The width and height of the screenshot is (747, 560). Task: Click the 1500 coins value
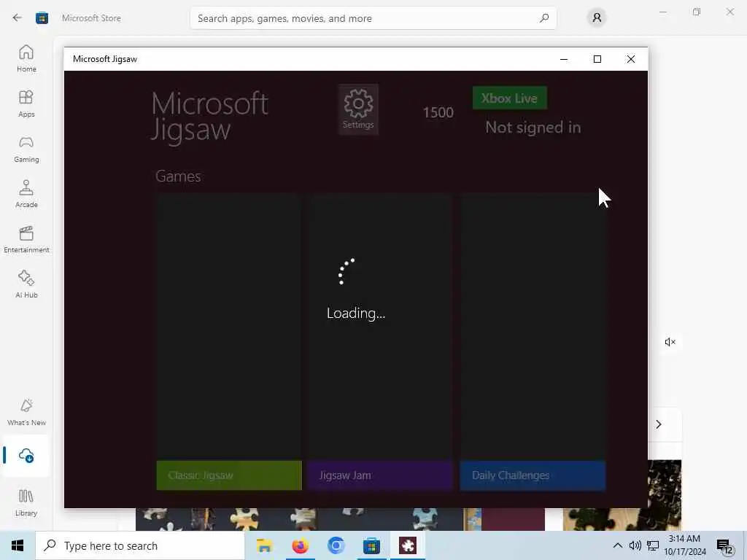(x=438, y=112)
